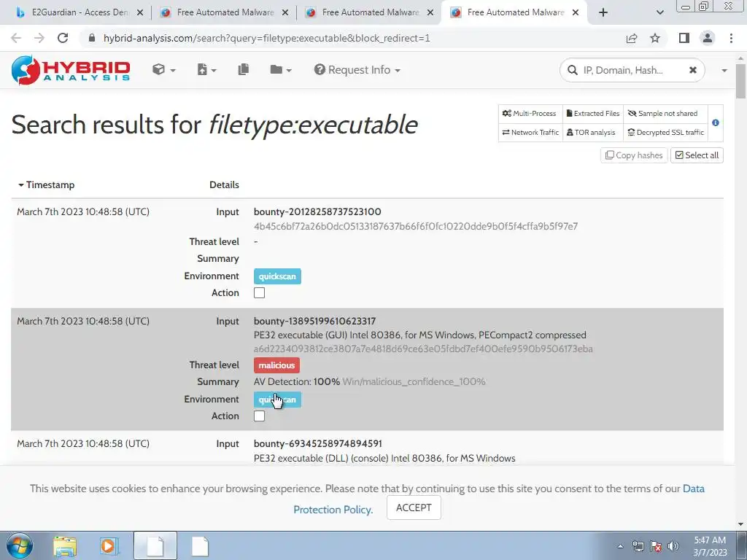The height and width of the screenshot is (560, 747).
Task: Click Action Center flag tray icon
Action: click(x=656, y=546)
